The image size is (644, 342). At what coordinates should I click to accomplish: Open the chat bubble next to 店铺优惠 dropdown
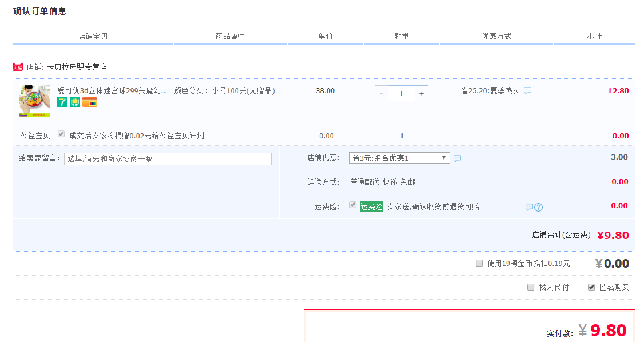pyautogui.click(x=457, y=158)
